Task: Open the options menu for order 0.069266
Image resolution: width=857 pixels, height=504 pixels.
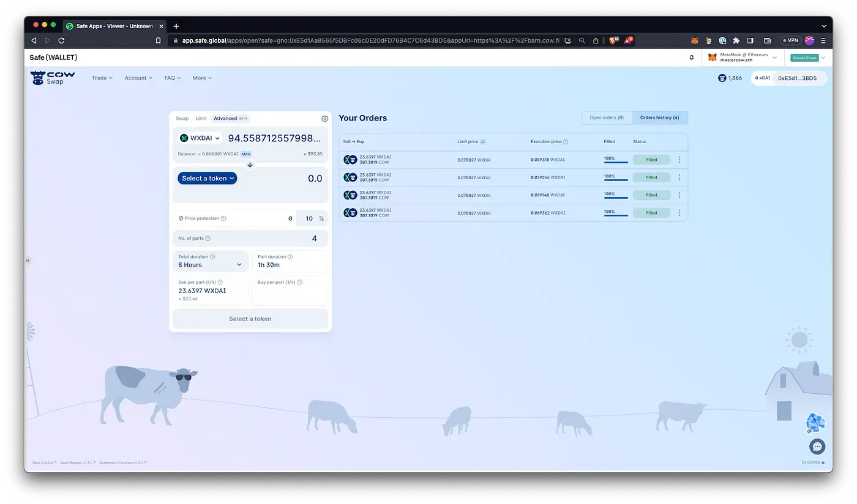Action: click(679, 177)
